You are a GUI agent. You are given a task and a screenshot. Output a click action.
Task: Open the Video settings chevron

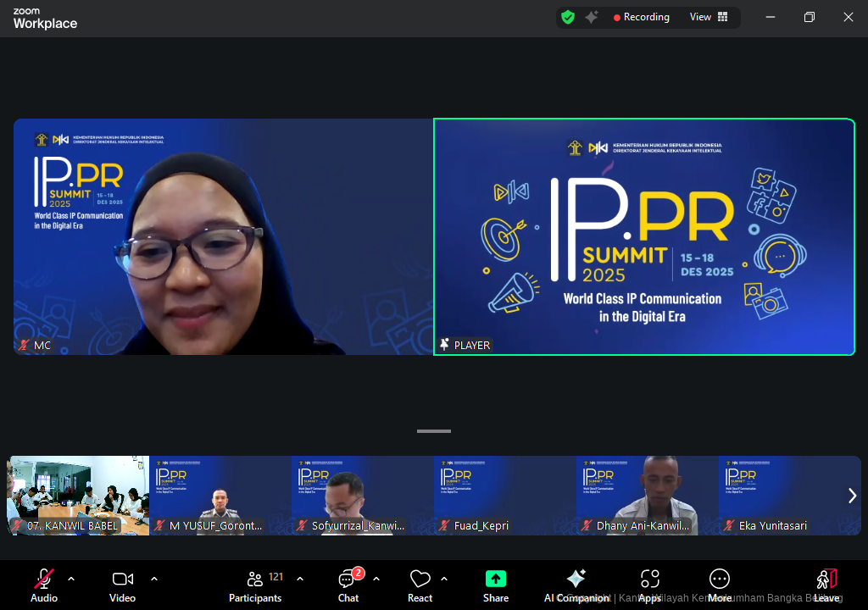click(x=153, y=577)
